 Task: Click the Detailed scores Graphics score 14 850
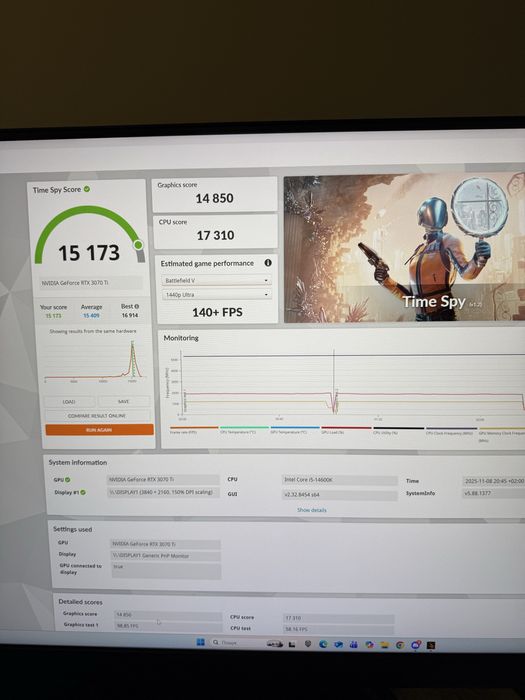[x=168, y=615]
